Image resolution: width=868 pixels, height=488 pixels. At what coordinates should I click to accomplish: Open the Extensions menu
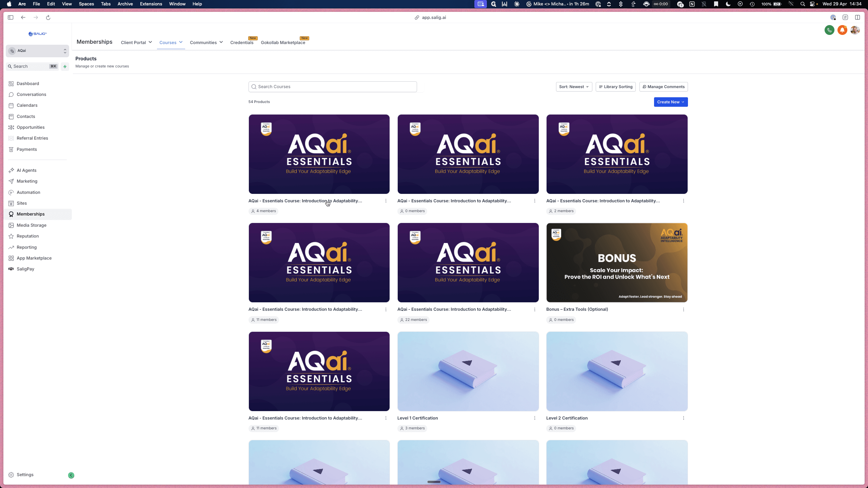151,4
